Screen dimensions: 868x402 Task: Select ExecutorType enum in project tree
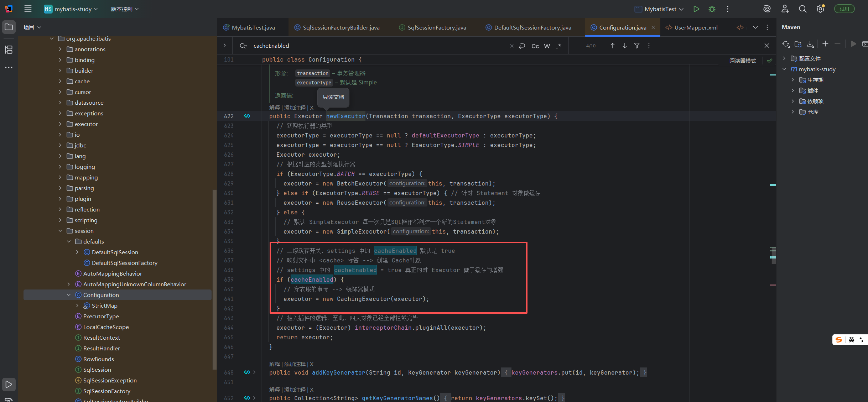click(x=101, y=316)
